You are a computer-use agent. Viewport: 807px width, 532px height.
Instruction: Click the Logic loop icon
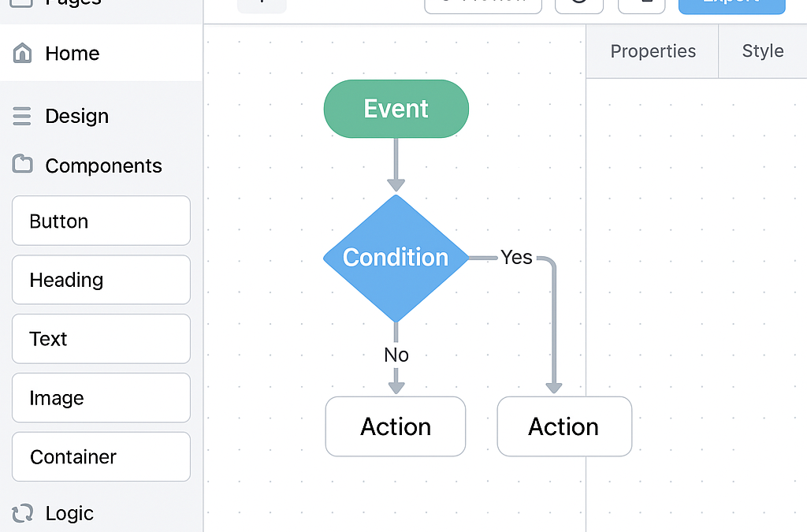coord(23,513)
